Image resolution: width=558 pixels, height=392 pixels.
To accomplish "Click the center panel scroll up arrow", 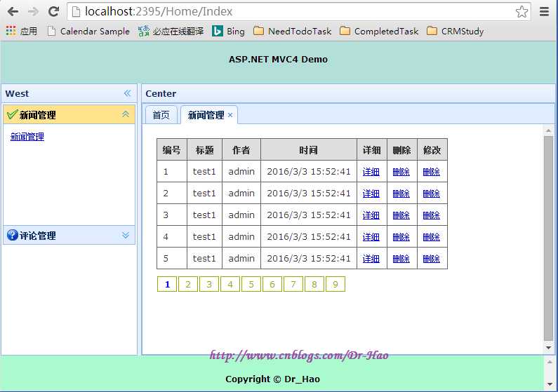I will coord(548,131).
